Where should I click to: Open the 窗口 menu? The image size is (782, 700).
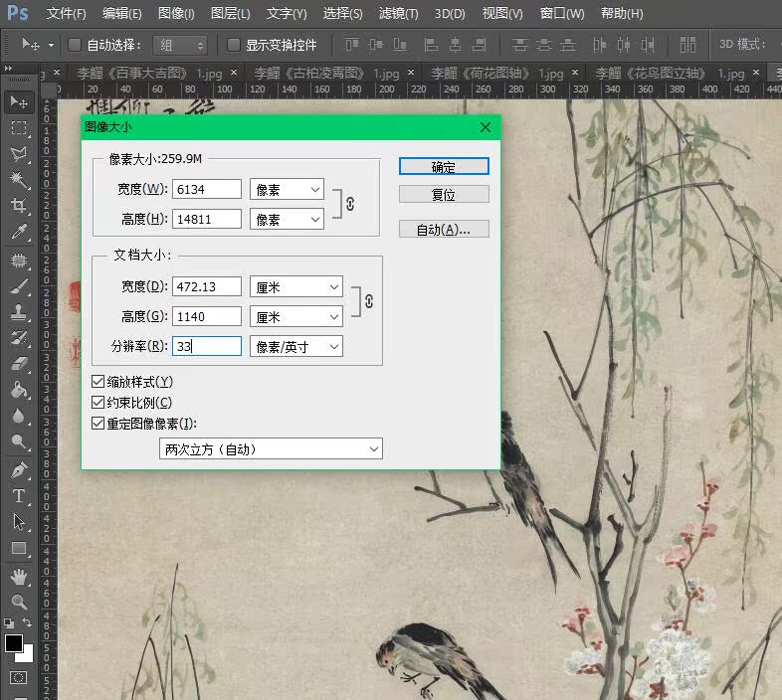pyautogui.click(x=562, y=14)
